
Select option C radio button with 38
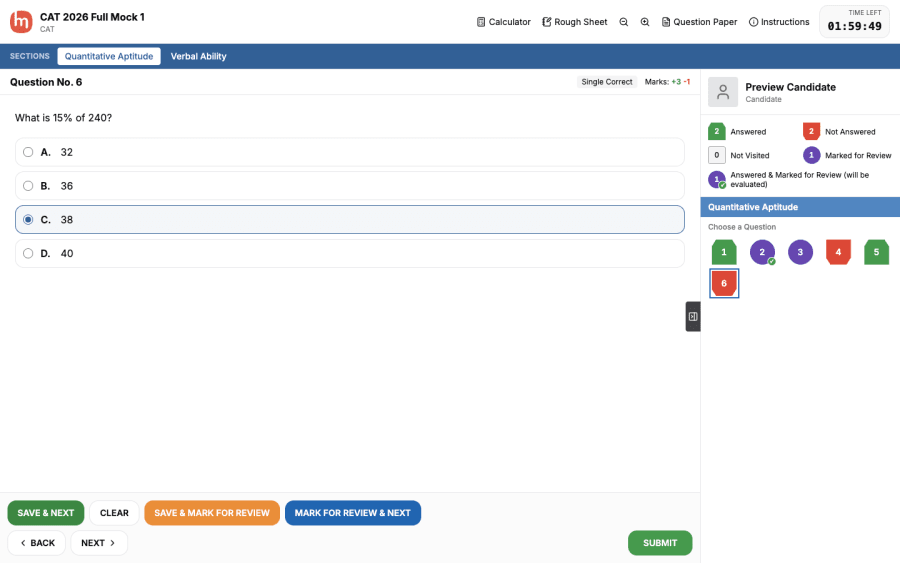click(x=28, y=220)
